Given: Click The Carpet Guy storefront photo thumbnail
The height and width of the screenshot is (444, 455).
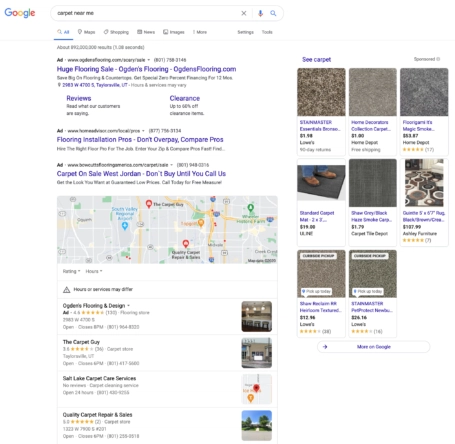Looking at the screenshot, I should [257, 353].
